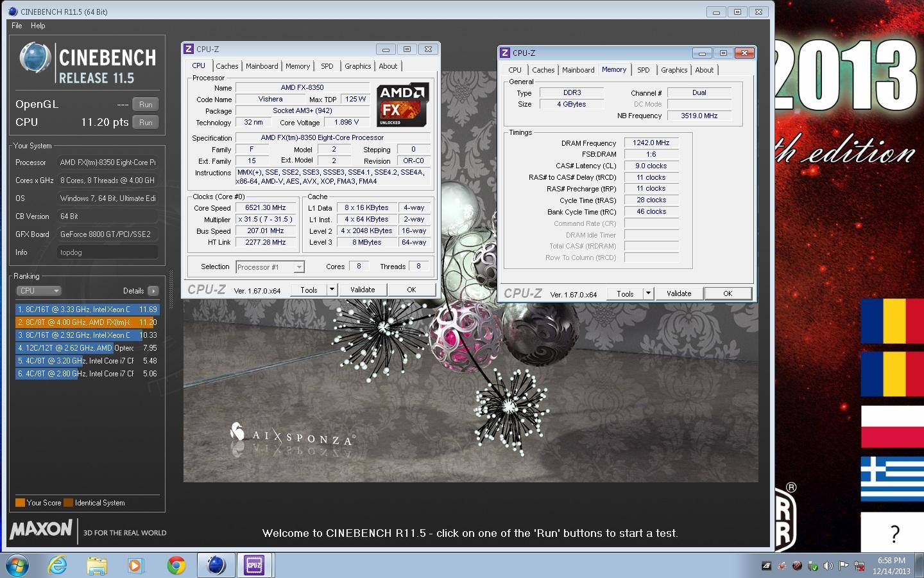
Task: Click Safely Remove Hardware tray icon
Action: coord(812,566)
